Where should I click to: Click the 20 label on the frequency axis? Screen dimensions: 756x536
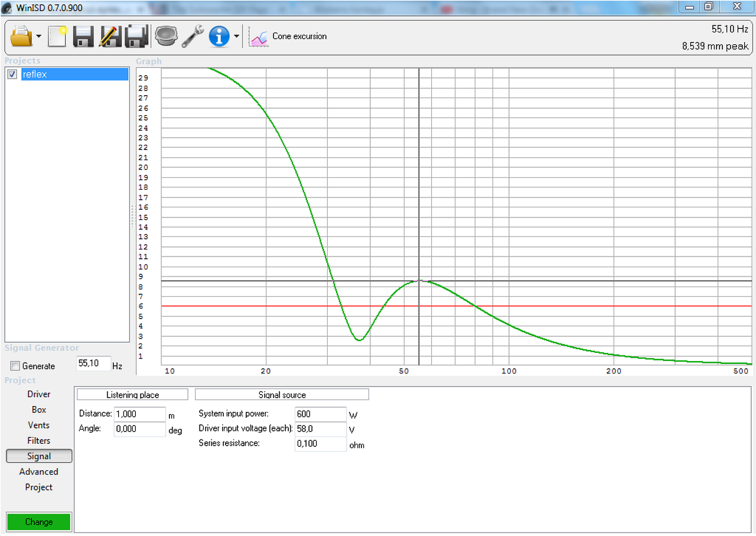266,371
